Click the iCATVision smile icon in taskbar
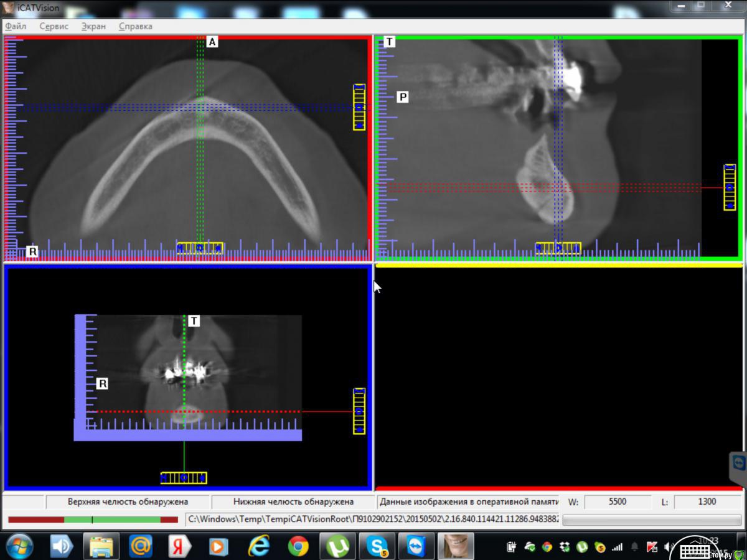Screen dimensions: 747x560 click(455, 546)
